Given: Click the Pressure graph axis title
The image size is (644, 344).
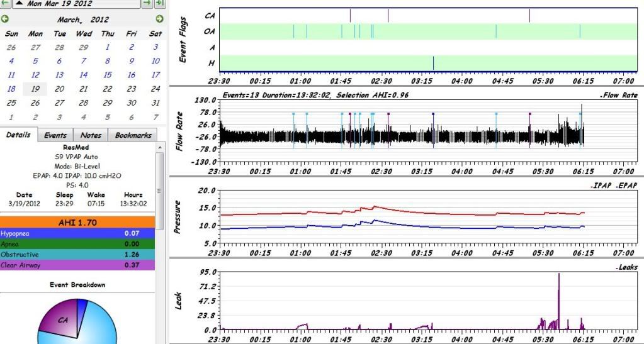Looking at the screenshot, I should 178,217.
